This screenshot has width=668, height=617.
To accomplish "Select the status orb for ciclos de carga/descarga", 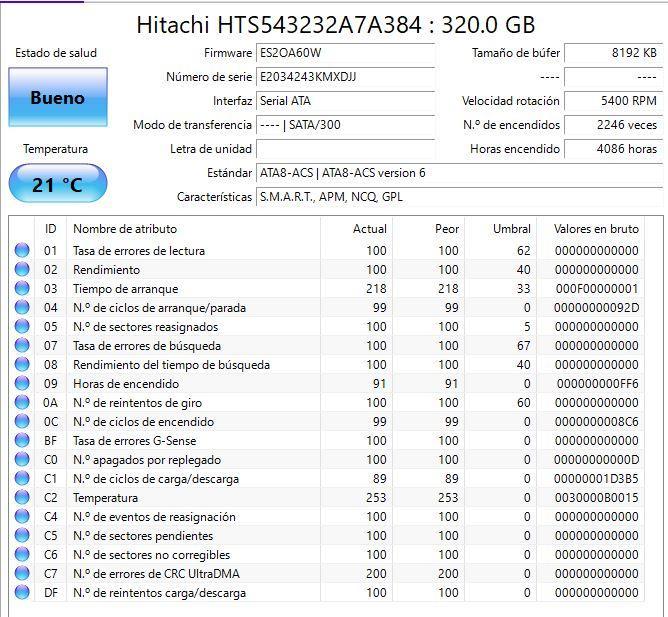I will click(x=22, y=479).
